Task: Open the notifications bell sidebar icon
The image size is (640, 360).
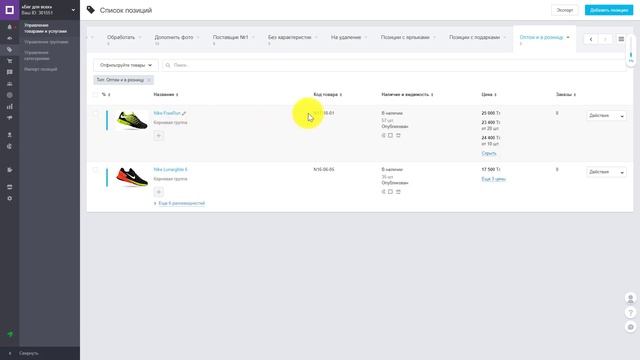Action: coord(9,27)
